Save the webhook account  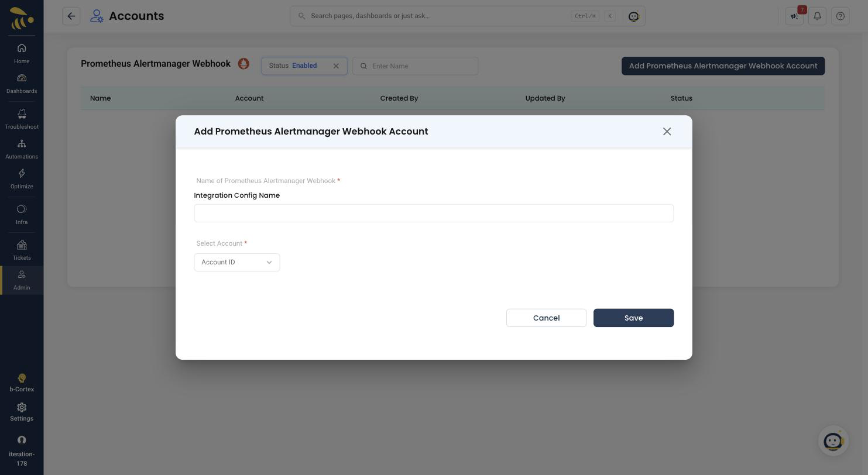click(x=633, y=318)
